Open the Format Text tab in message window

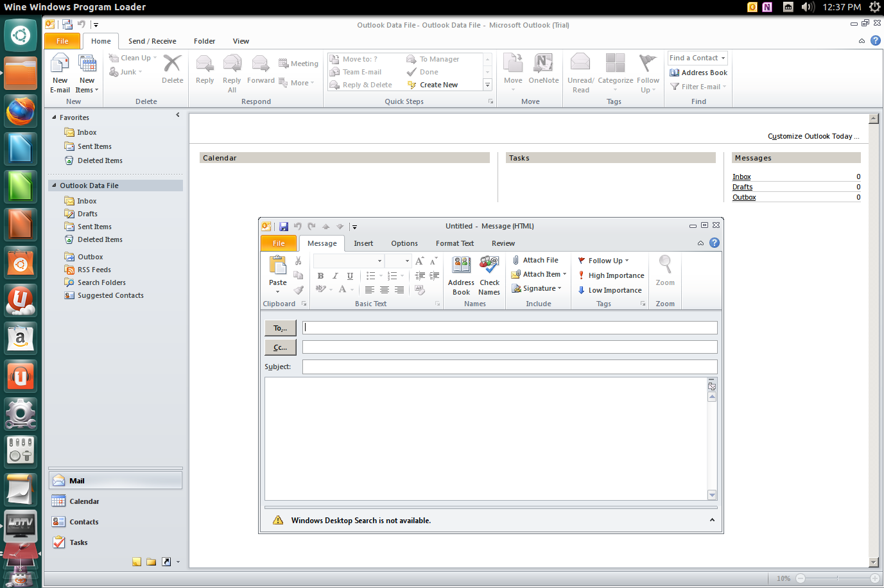point(455,243)
